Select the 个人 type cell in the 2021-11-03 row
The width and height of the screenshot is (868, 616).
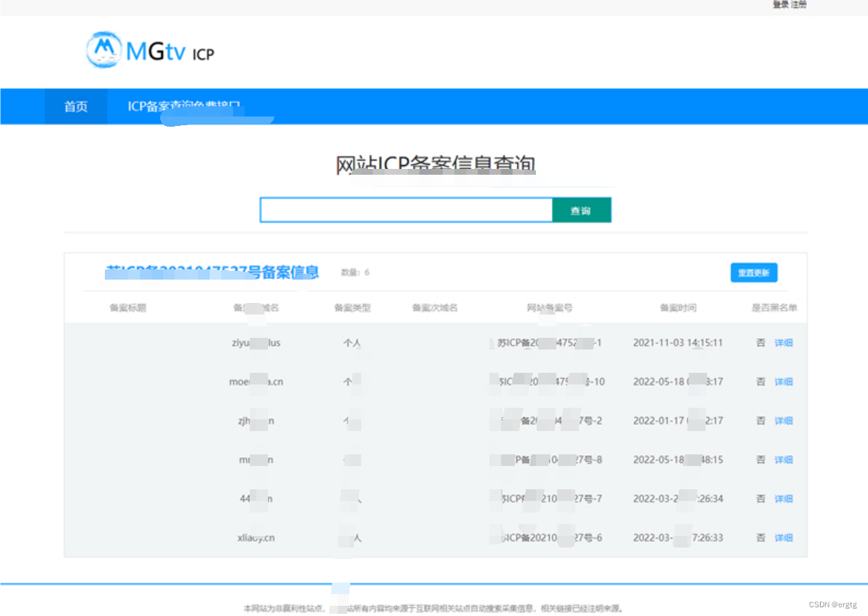click(352, 343)
